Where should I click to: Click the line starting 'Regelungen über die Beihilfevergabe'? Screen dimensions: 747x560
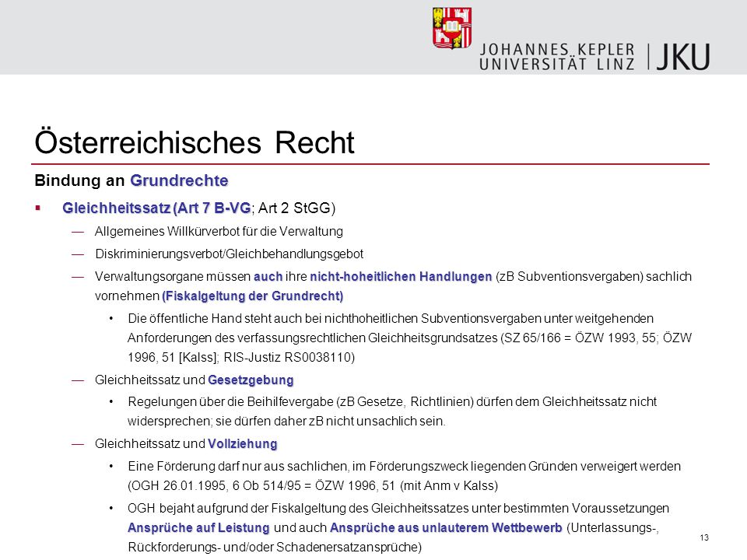tap(392, 402)
